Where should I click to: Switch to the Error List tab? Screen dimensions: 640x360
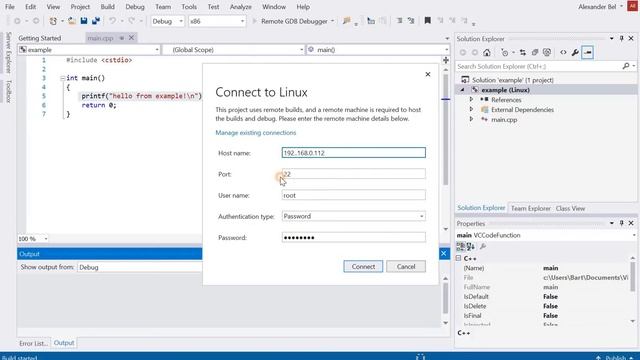33,343
